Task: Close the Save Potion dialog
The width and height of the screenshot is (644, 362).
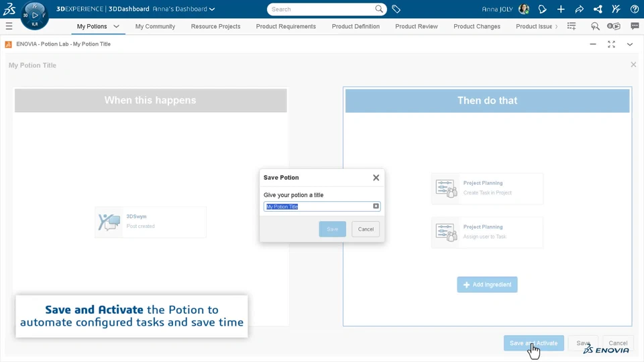Action: [376, 178]
